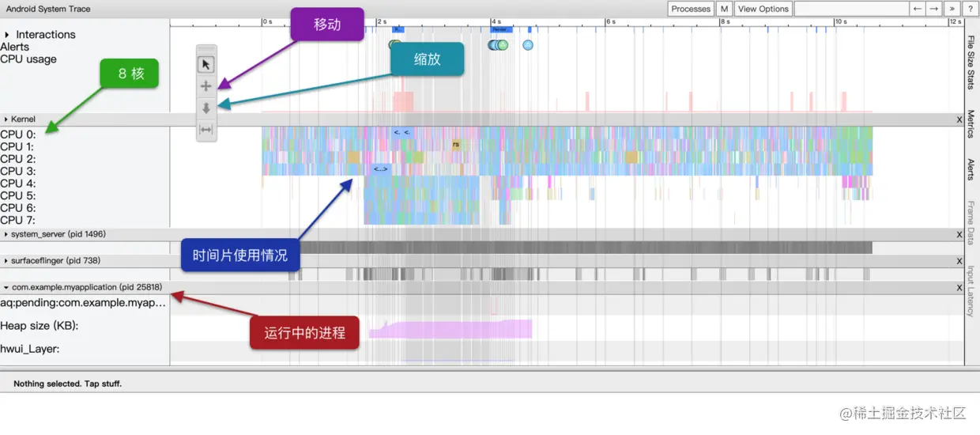
Task: Open the Metrics side tab
Action: 971,124
